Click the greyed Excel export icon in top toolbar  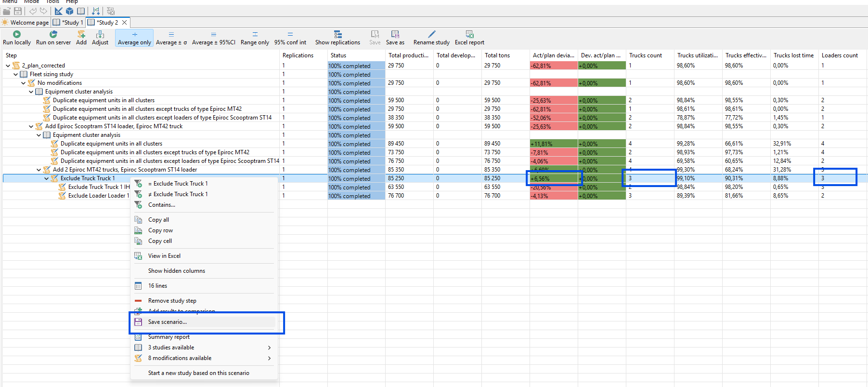click(x=111, y=11)
